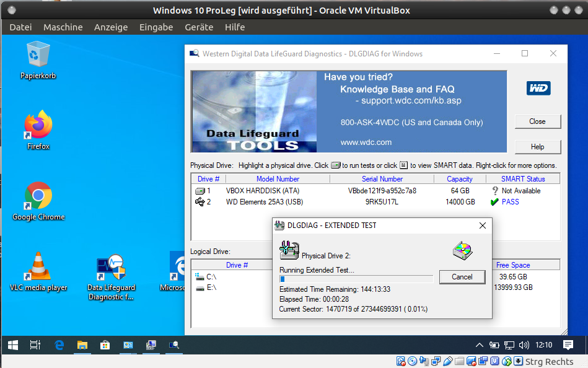Screen dimensions: 588x368
Task: Open volume control in system tray
Action: (524, 345)
